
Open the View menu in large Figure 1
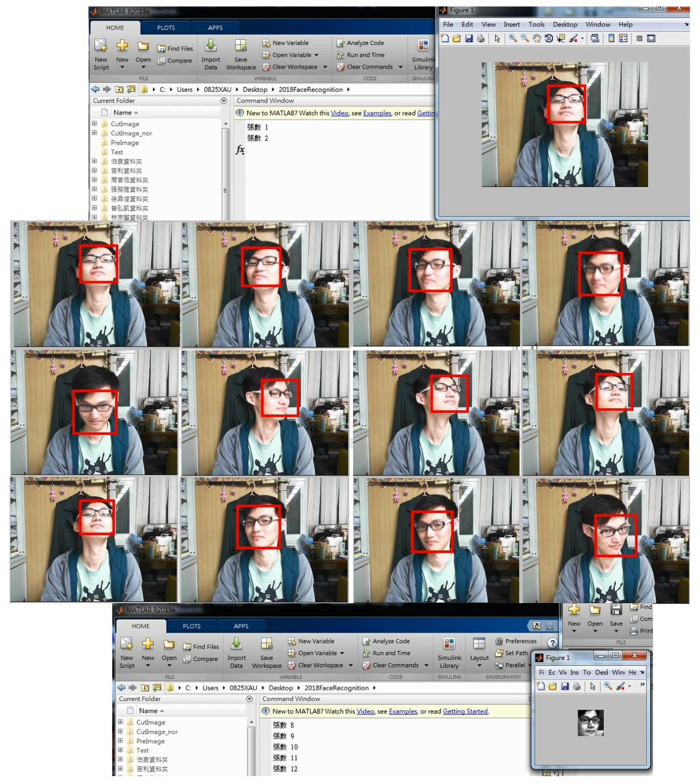point(489,24)
